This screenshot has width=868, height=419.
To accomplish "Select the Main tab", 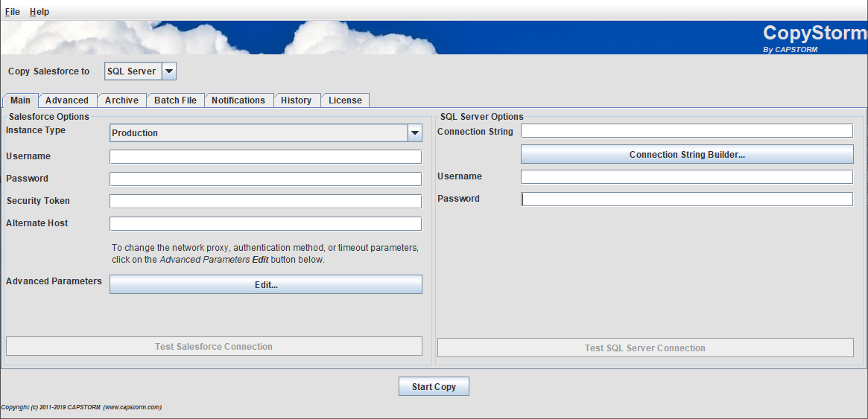I will [x=20, y=100].
